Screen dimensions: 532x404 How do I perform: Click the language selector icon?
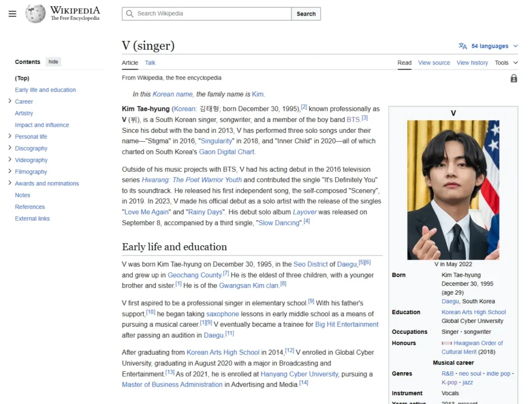[462, 46]
